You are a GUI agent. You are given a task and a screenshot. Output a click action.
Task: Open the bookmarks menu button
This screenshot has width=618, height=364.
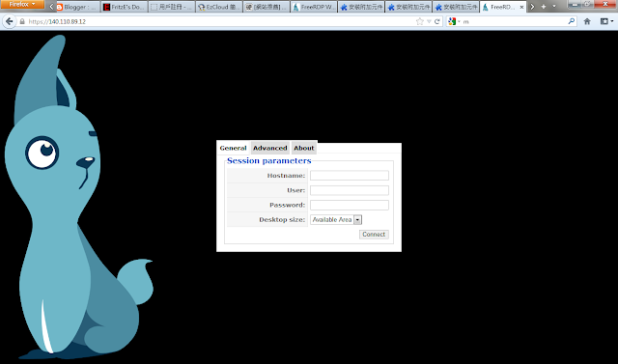[606, 21]
